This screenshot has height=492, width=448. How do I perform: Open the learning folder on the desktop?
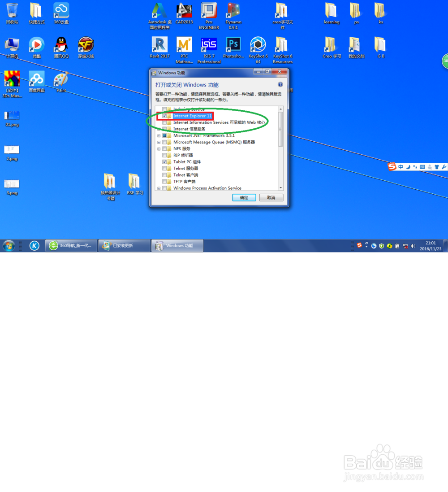click(x=332, y=13)
